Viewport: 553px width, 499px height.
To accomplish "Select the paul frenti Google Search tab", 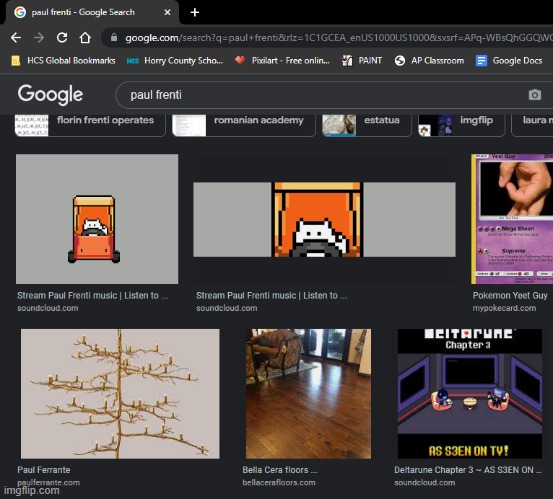I will point(91,12).
